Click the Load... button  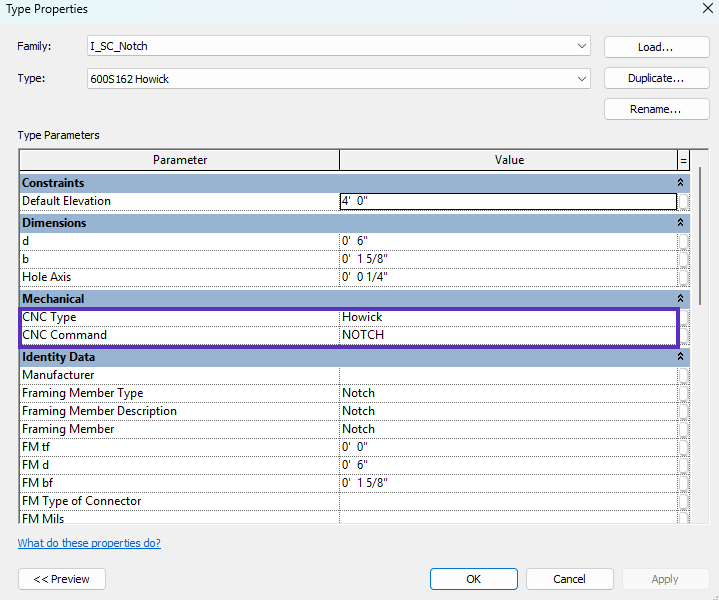click(654, 47)
